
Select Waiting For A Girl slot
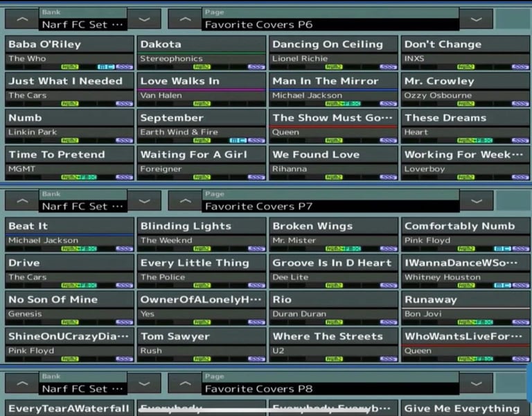202,163
